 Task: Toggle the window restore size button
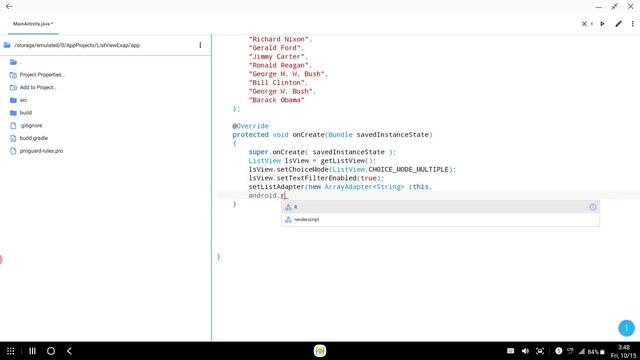[x=615, y=7]
